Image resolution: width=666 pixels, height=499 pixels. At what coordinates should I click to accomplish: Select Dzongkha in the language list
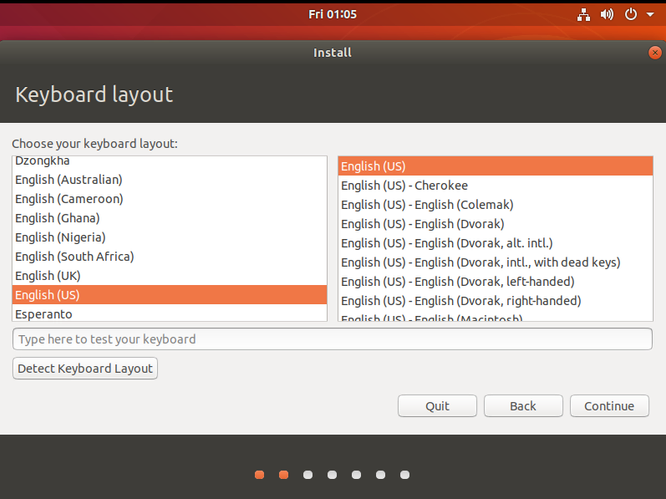tap(169, 162)
